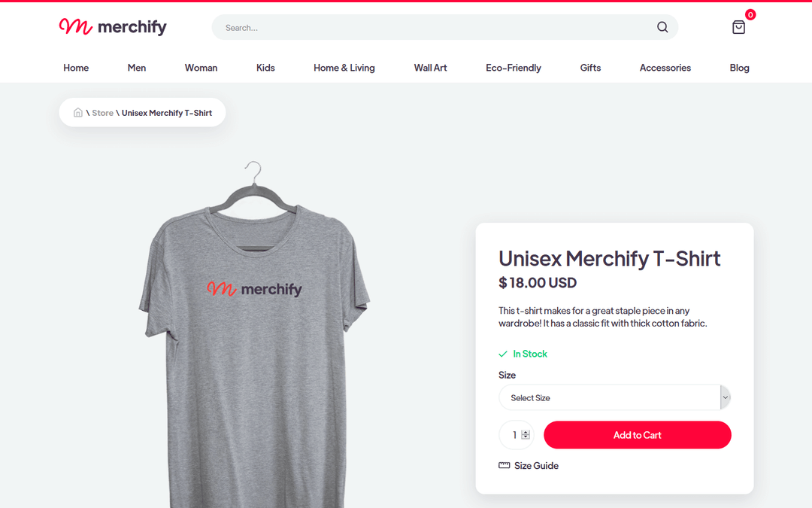
Task: Open the Accessories category
Action: (665, 67)
